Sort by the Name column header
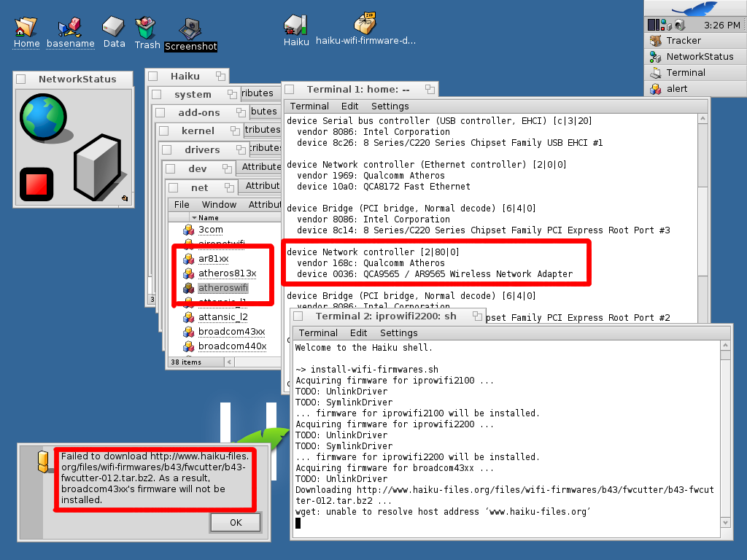Image resolution: width=747 pixels, height=560 pixels. coord(208,217)
